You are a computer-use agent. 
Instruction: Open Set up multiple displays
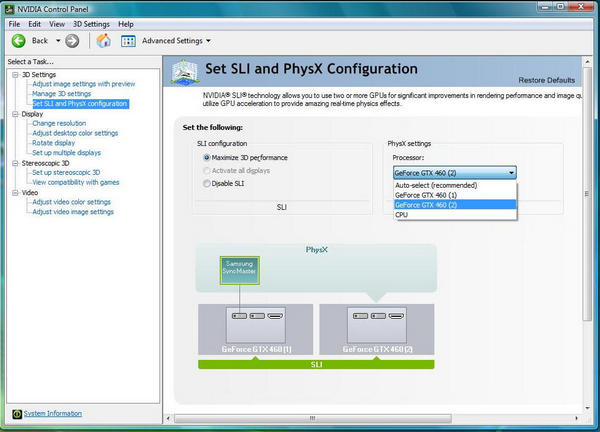[67, 153]
